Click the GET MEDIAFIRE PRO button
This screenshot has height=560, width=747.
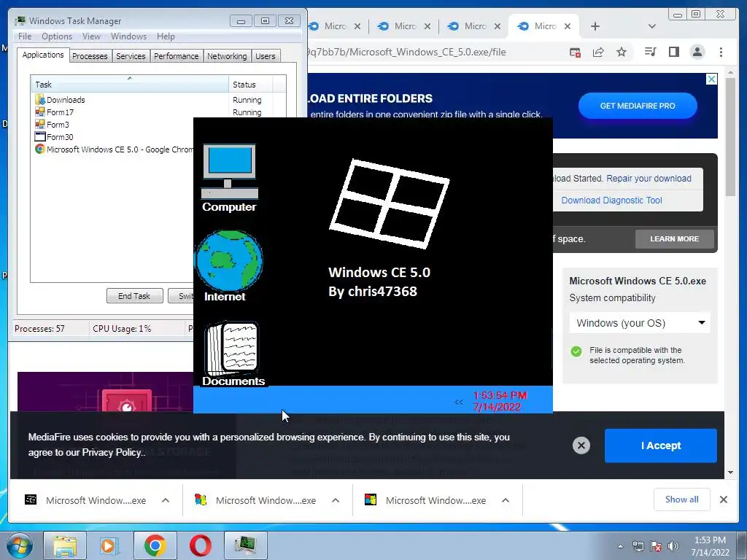(638, 106)
